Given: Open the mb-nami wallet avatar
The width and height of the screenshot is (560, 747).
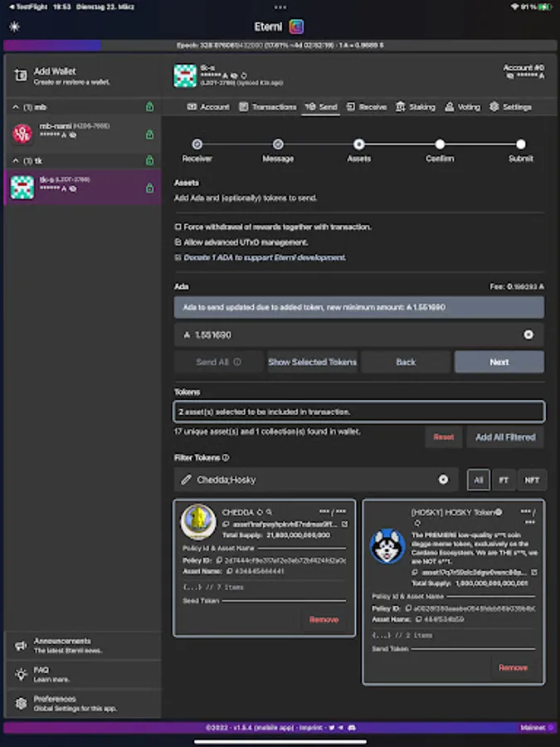Looking at the screenshot, I should click(x=22, y=134).
